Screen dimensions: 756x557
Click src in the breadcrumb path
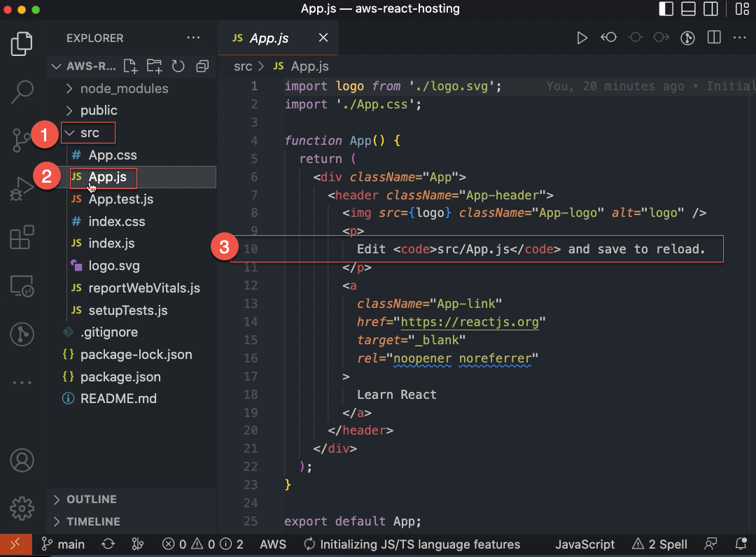(x=242, y=66)
